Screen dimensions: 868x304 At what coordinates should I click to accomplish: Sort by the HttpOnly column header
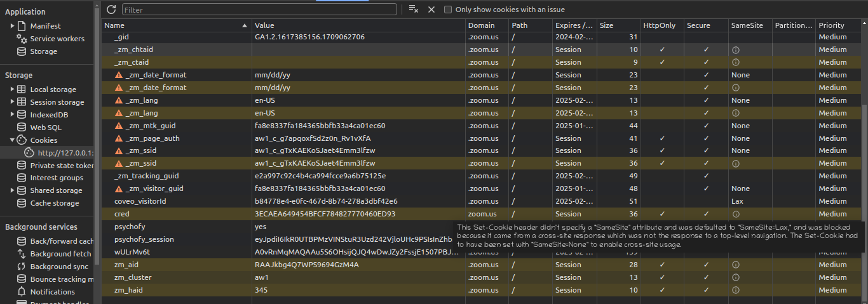(x=662, y=25)
